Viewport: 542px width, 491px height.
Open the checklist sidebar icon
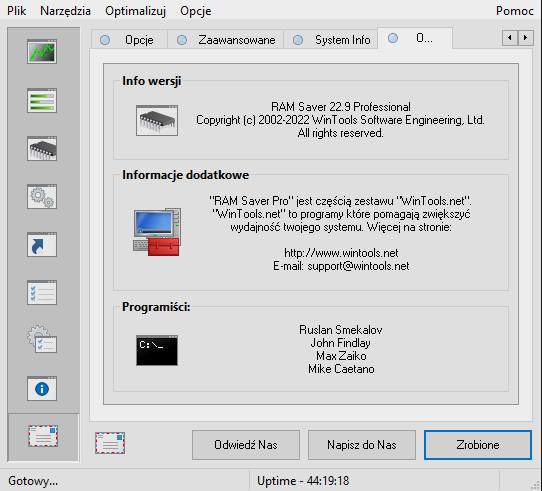pyautogui.click(x=42, y=293)
